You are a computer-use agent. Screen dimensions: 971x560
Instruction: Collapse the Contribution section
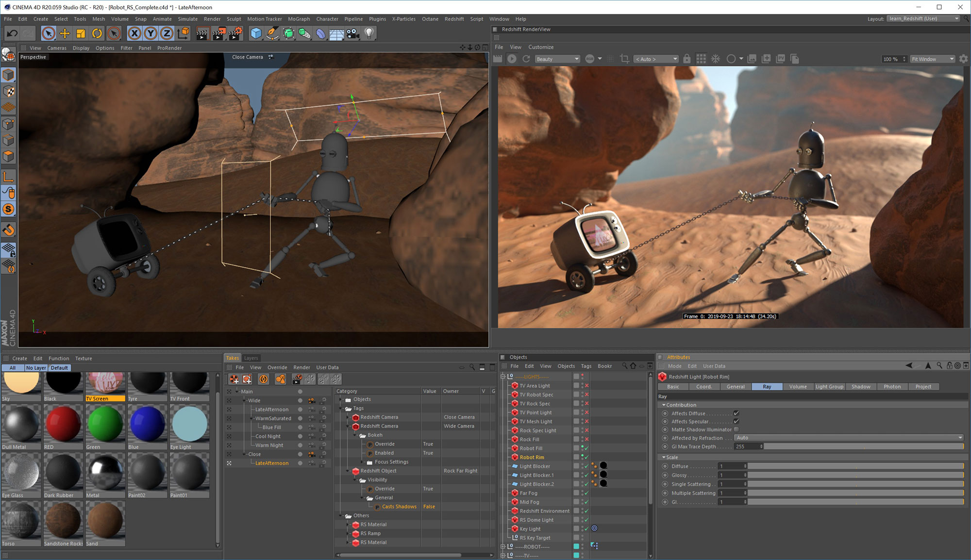point(665,405)
